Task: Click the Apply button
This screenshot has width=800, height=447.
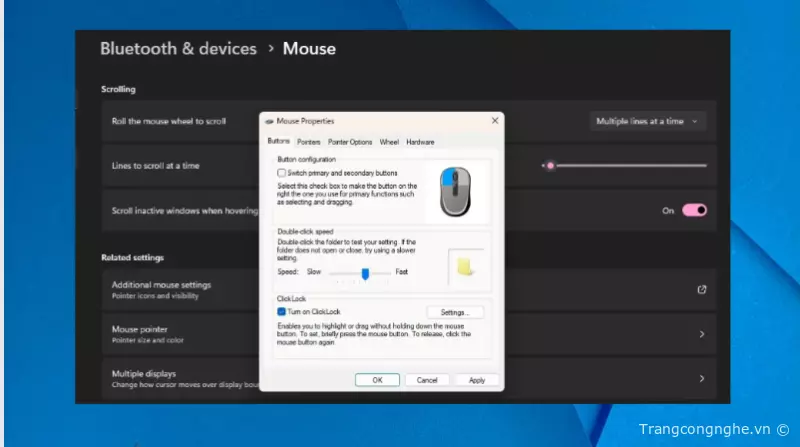Action: 477,380
